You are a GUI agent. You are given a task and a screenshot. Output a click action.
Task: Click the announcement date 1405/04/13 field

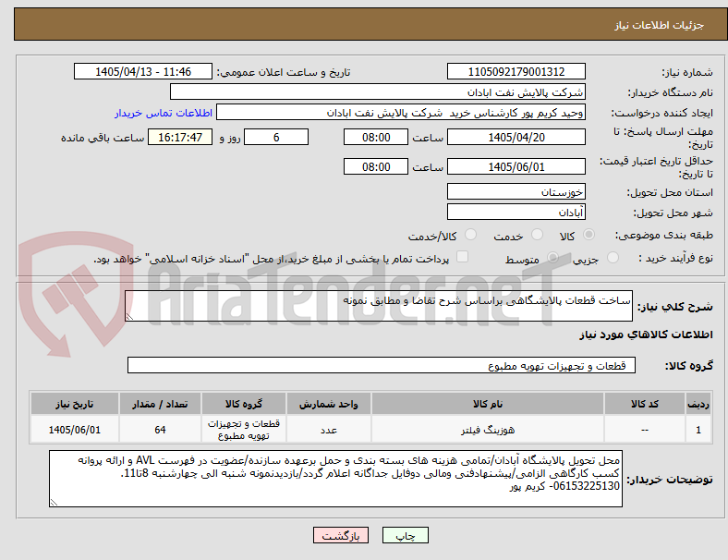pos(143,72)
